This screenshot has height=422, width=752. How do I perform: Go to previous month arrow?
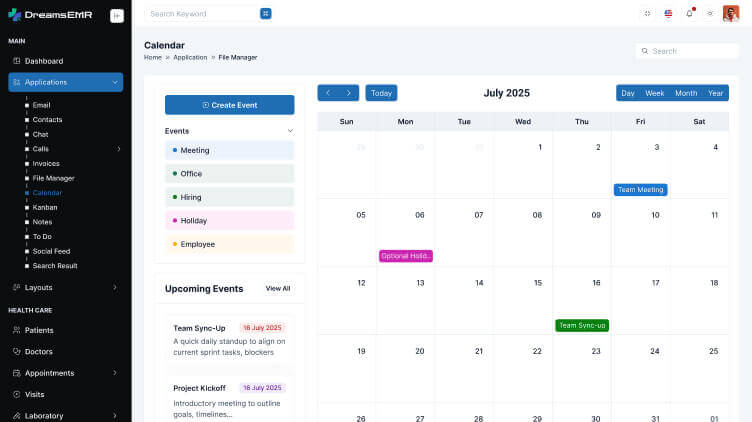click(328, 93)
